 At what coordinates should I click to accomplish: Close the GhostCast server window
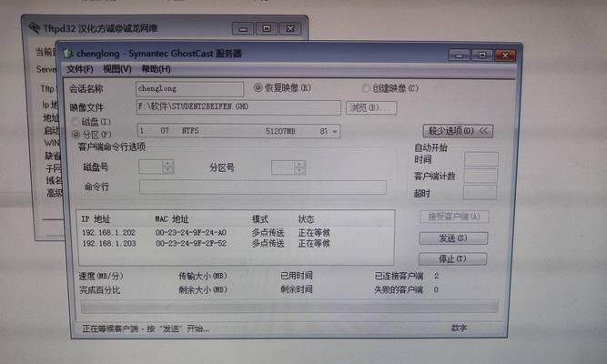tap(505, 56)
